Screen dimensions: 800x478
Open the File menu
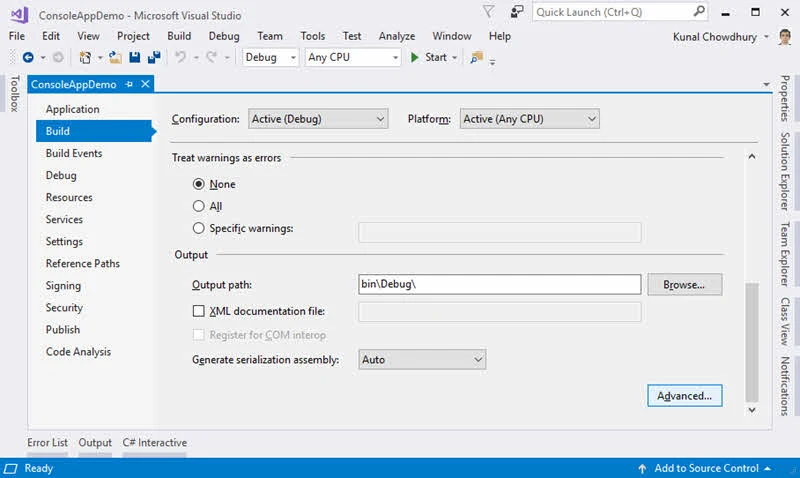[x=17, y=36]
